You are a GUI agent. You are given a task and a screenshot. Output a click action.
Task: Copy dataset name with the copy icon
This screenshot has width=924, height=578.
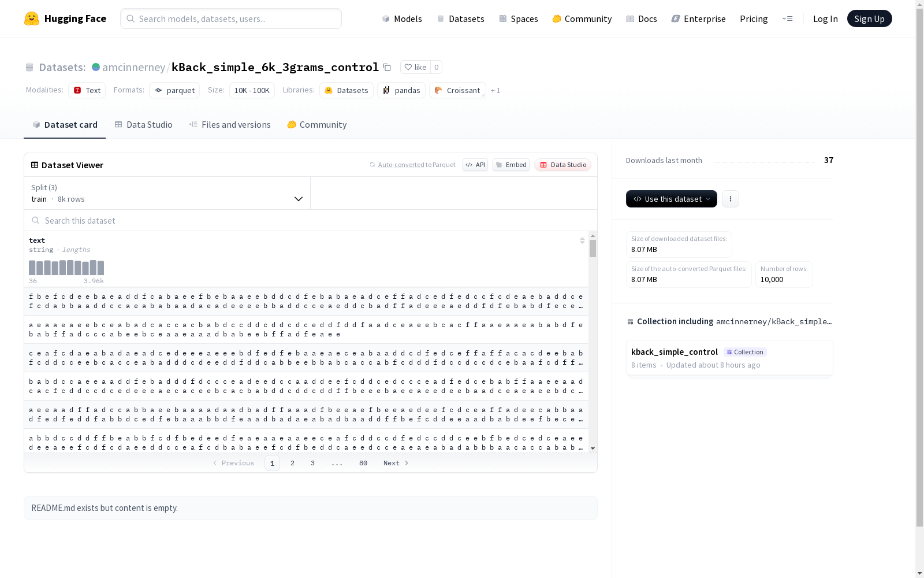tap(387, 67)
